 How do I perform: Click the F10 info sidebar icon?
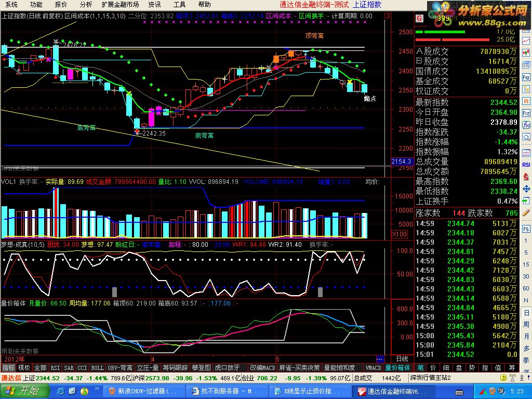click(526, 77)
